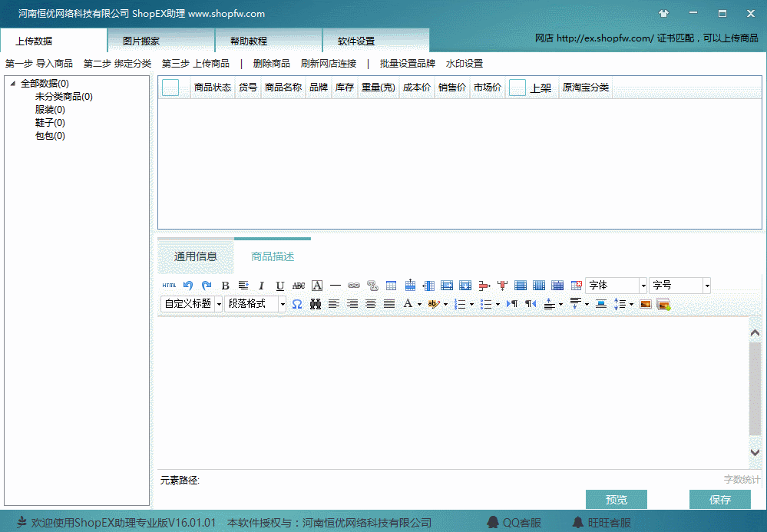Toggle the 上架 checkbox in table header

pyautogui.click(x=517, y=88)
